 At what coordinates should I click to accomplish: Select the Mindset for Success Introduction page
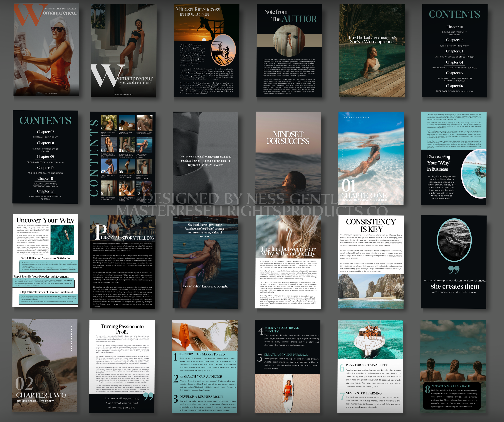point(206,51)
